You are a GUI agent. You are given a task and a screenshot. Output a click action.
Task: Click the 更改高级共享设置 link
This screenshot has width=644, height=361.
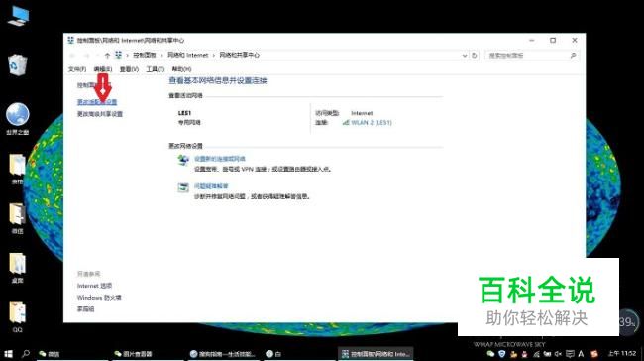(100, 114)
